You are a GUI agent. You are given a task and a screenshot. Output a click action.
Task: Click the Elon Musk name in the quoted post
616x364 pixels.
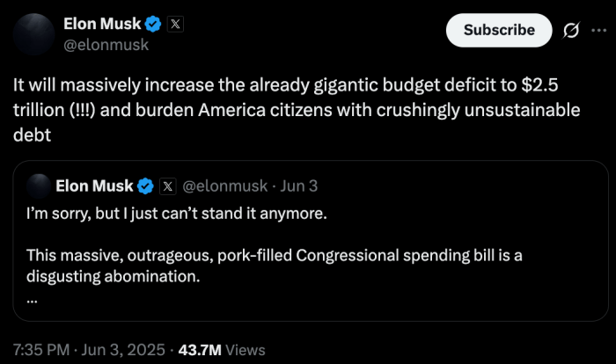coord(94,186)
